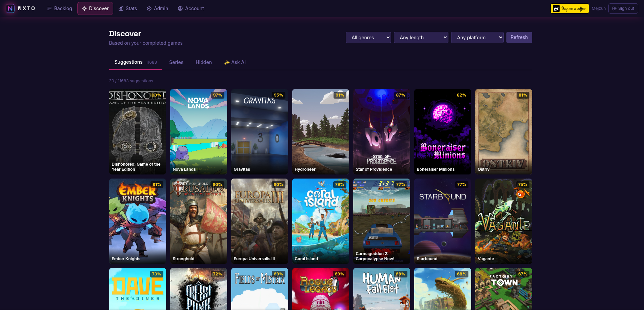
Task: Click the '30 / 11683 suggestions' text
Action: click(x=131, y=81)
